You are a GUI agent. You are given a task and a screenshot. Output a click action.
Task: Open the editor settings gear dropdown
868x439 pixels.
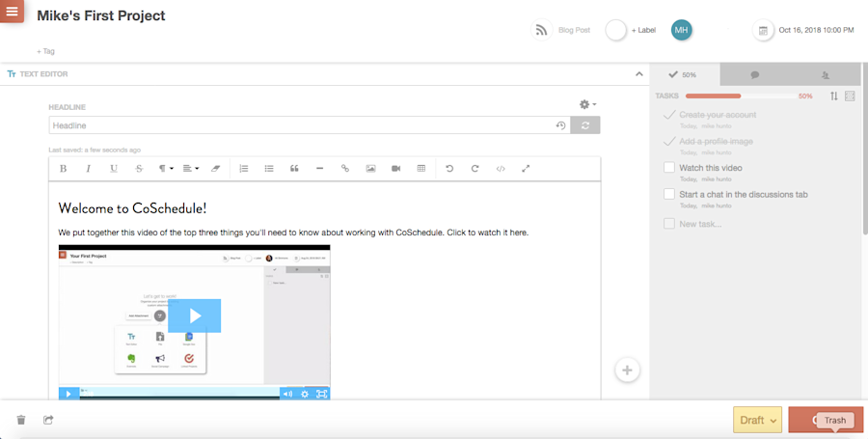(x=587, y=104)
